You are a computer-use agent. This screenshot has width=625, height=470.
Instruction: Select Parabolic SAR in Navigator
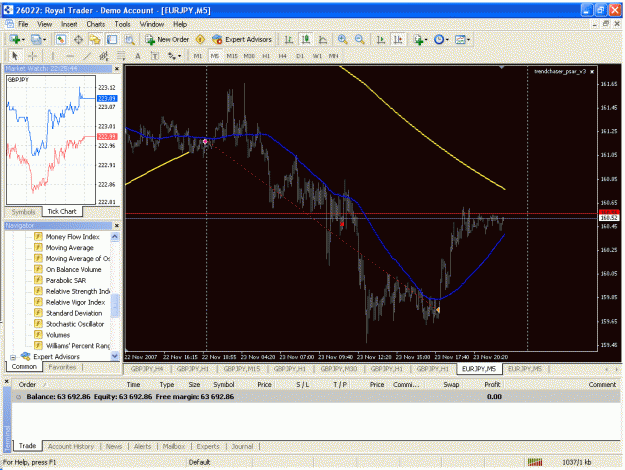[66, 280]
